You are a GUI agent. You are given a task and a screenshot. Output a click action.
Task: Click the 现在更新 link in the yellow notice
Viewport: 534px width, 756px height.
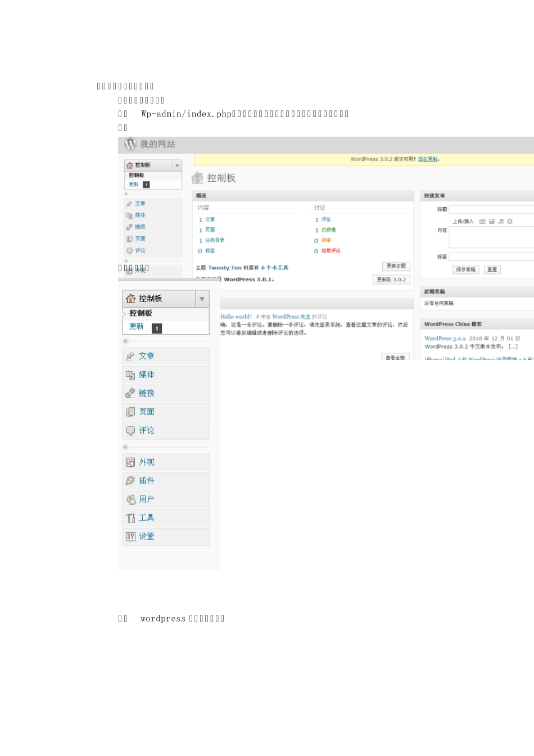428,159
